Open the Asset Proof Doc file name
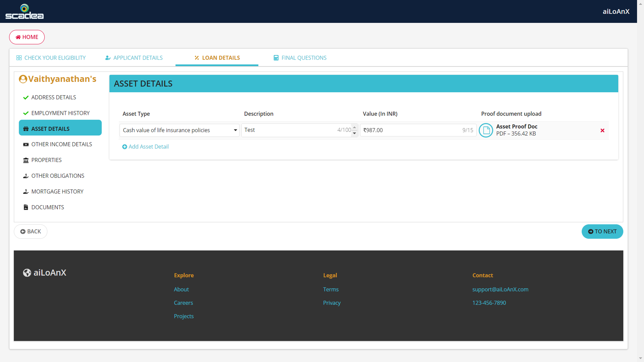644x362 pixels. click(517, 126)
